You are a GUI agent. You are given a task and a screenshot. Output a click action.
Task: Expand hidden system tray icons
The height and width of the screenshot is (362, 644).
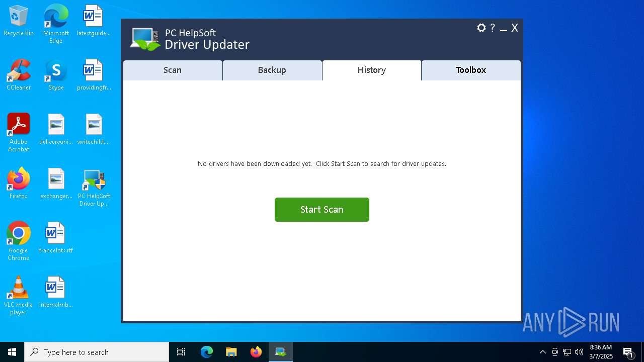coord(543,352)
